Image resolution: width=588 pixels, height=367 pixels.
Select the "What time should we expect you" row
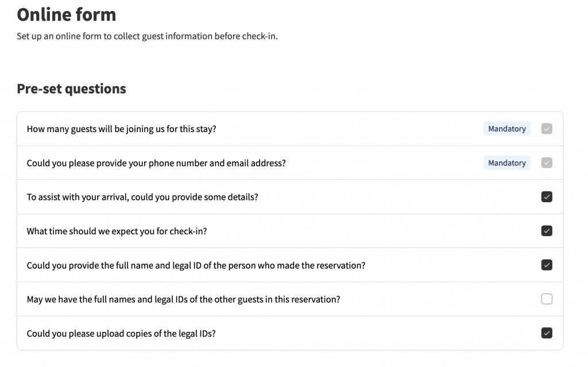click(290, 231)
